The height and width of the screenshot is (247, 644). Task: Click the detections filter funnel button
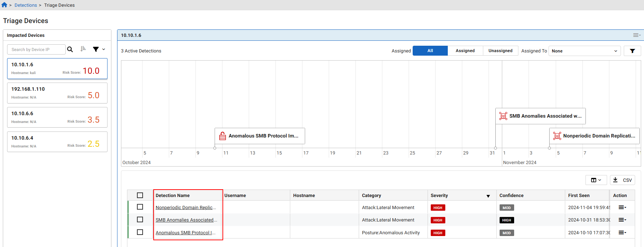pos(632,51)
